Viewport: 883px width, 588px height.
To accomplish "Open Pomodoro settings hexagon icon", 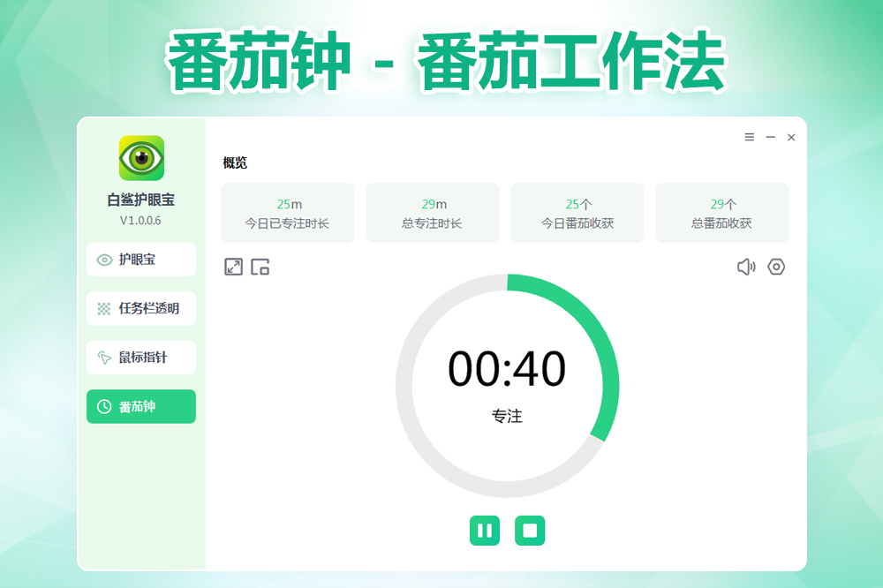I will coord(776,267).
